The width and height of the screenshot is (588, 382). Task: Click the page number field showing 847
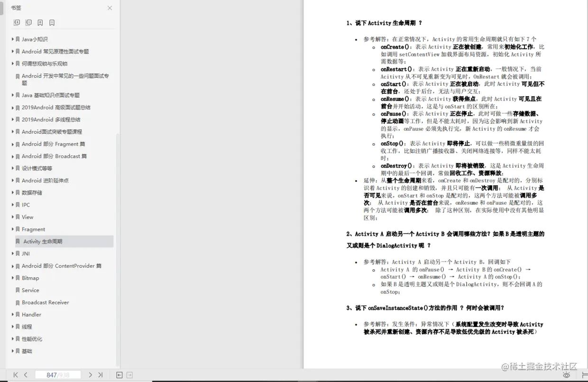click(x=58, y=375)
